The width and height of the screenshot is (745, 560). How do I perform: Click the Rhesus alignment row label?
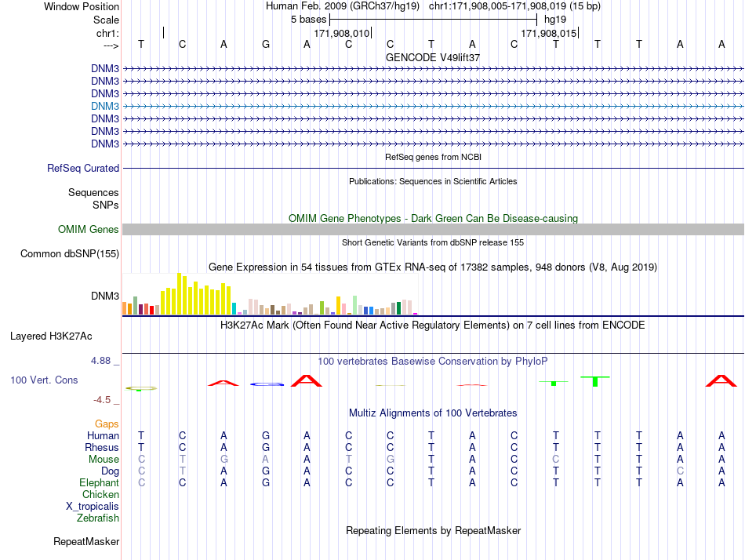102,448
